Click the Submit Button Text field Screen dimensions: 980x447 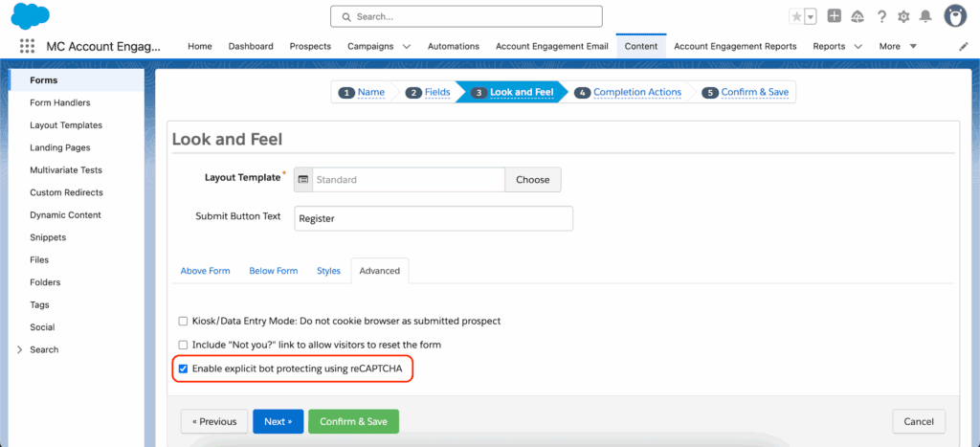[x=434, y=219]
